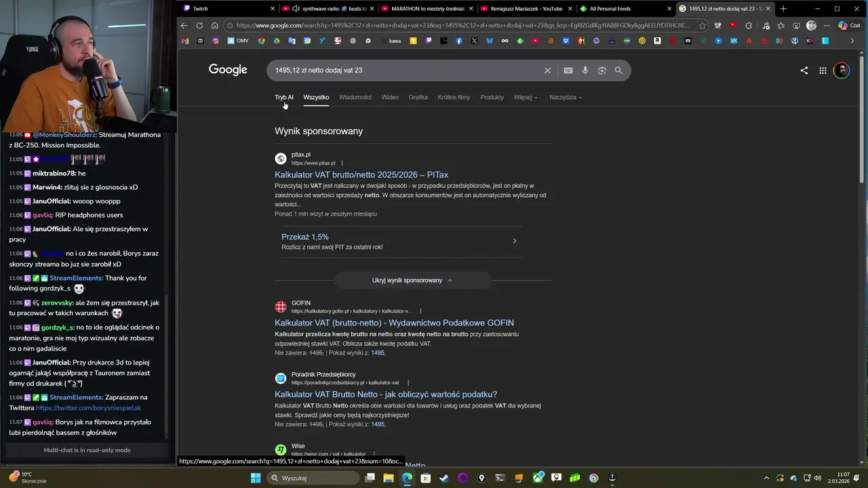Expand the Więcej search filter dropdown
This screenshot has width=868, height=488.
coord(526,97)
